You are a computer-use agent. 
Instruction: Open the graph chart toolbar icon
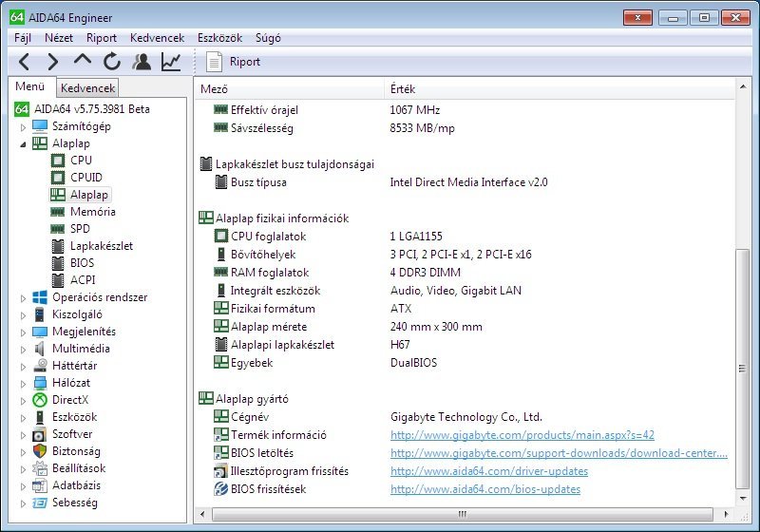[171, 62]
